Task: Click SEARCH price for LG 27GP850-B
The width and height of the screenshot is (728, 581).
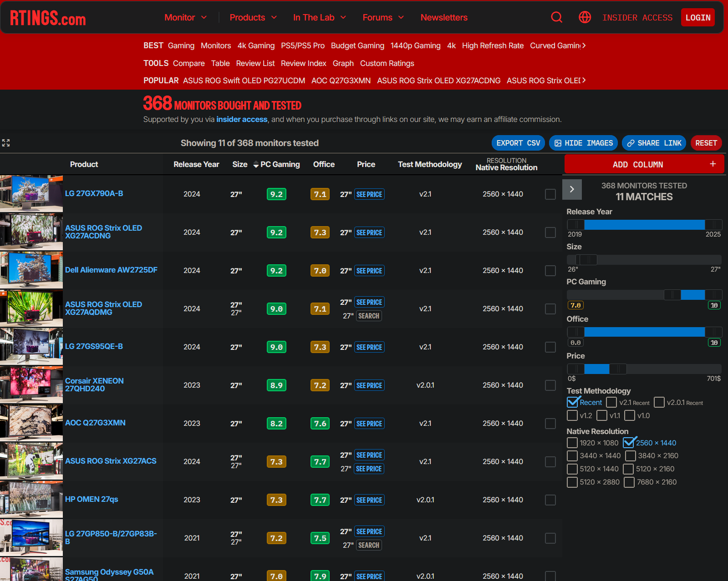Action: 368,545
